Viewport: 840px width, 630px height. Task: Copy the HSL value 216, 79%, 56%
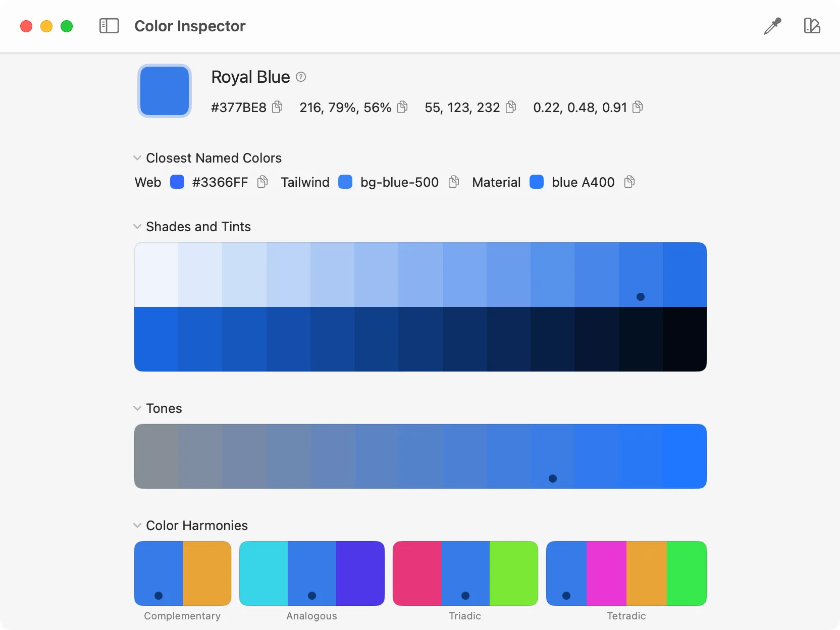point(402,107)
